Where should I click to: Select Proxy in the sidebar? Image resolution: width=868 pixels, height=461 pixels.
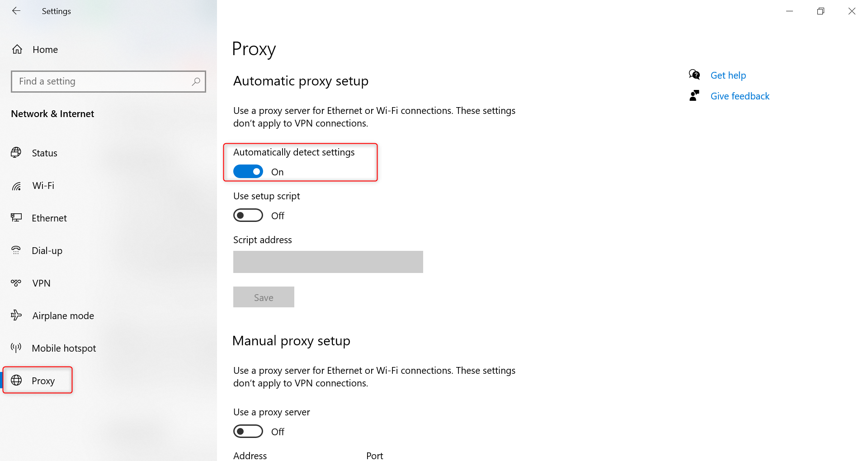pos(38,381)
